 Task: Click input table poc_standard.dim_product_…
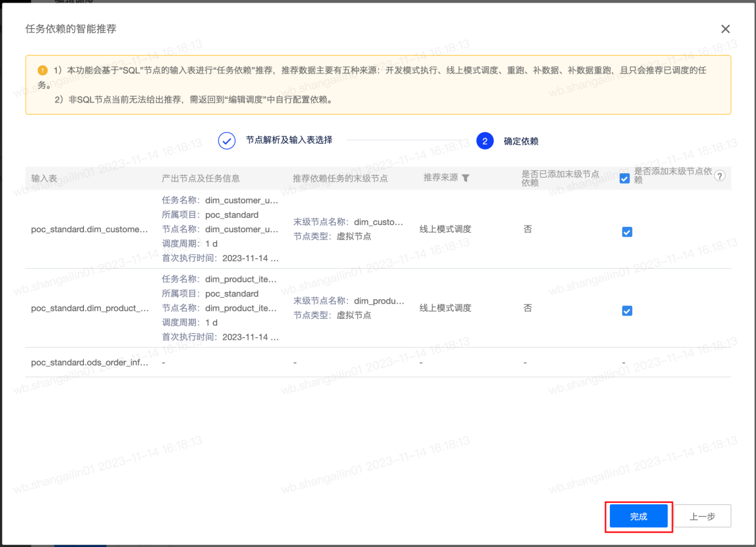click(90, 308)
